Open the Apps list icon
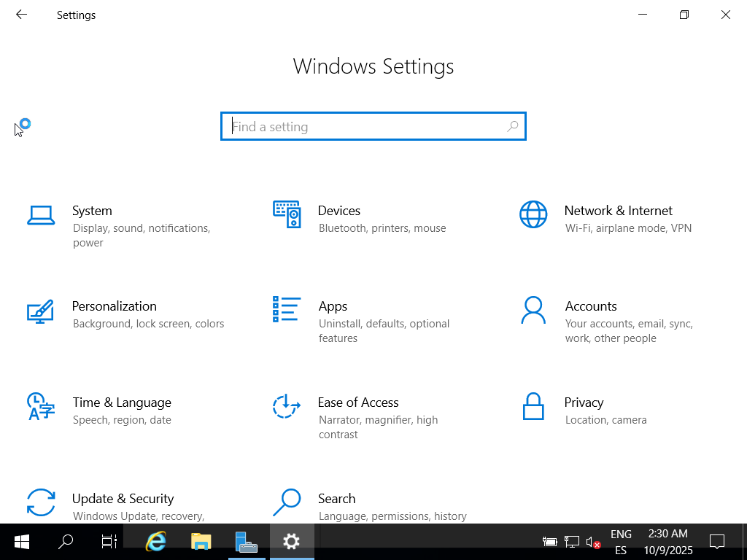 pyautogui.click(x=287, y=310)
